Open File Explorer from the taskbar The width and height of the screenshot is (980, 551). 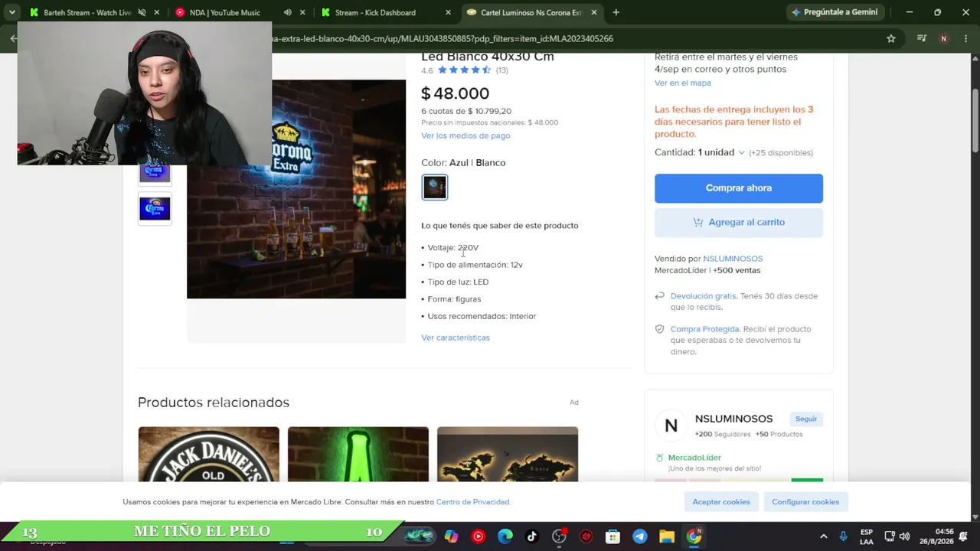click(x=667, y=536)
